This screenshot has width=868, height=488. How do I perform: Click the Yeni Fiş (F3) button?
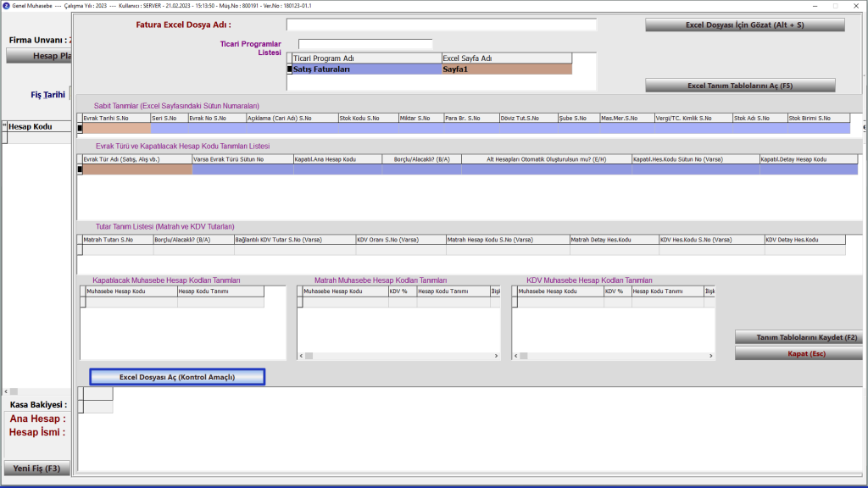click(36, 469)
